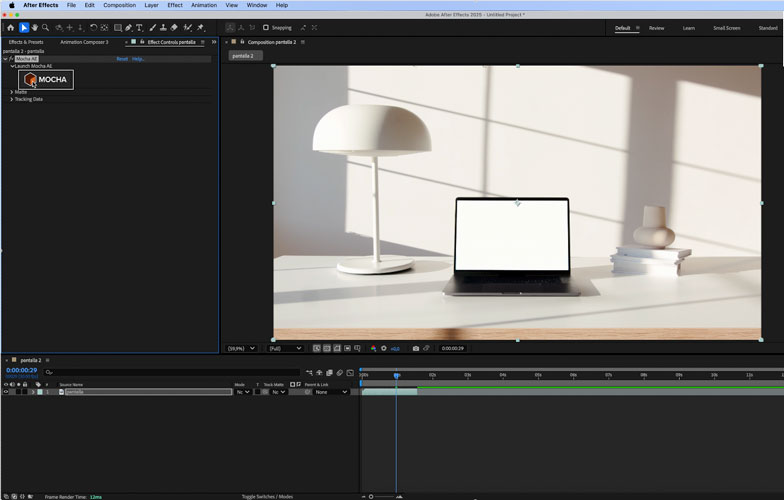Launch Mocha AE with the logo button

46,80
